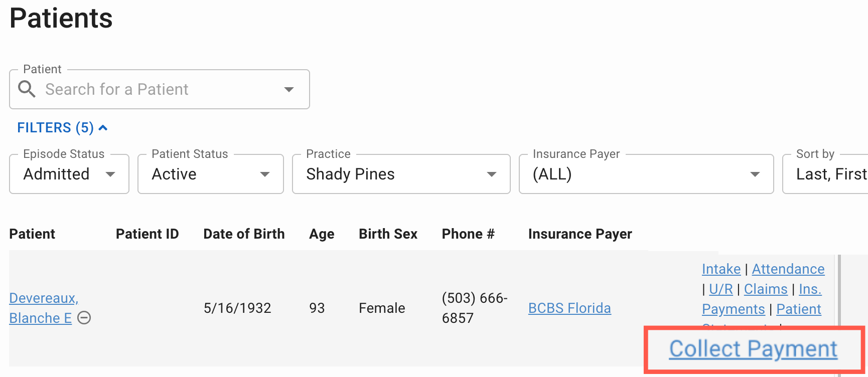Image resolution: width=868 pixels, height=377 pixels.
Task: Click the Collect Payment link
Action: click(x=753, y=348)
